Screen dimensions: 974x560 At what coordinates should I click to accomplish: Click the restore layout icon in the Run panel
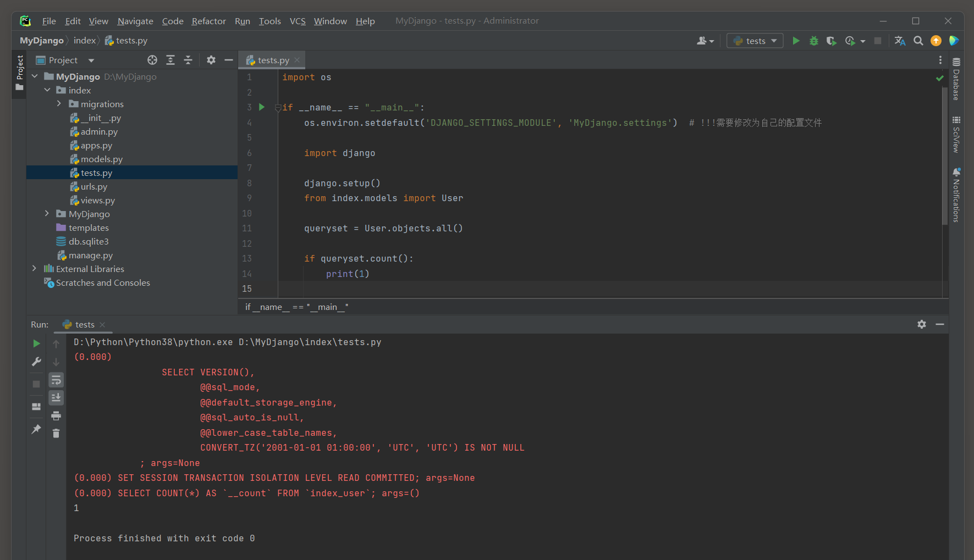(36, 407)
